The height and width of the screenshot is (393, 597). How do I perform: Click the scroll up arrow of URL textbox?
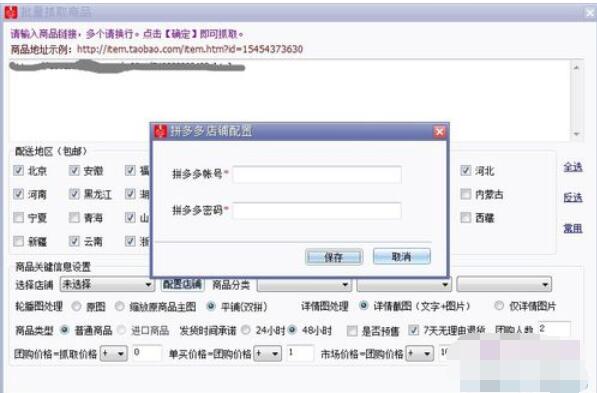click(576, 67)
